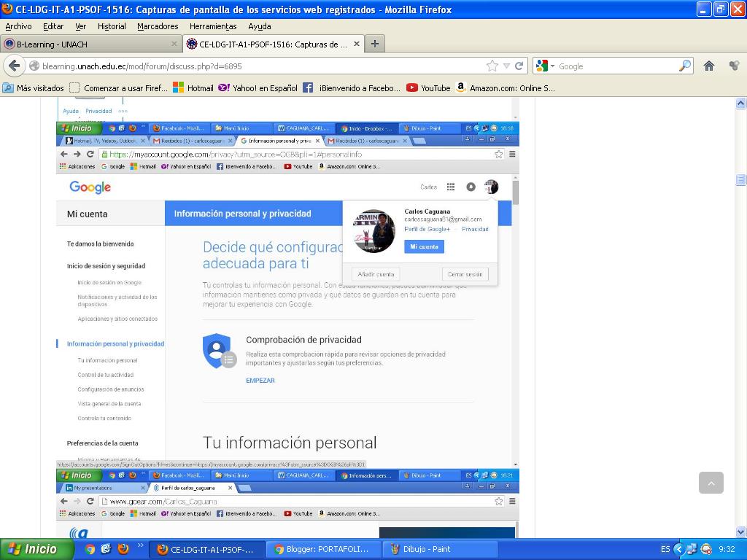The width and height of the screenshot is (747, 560).
Task: Open Amazon.com bookmark
Action: pos(506,88)
